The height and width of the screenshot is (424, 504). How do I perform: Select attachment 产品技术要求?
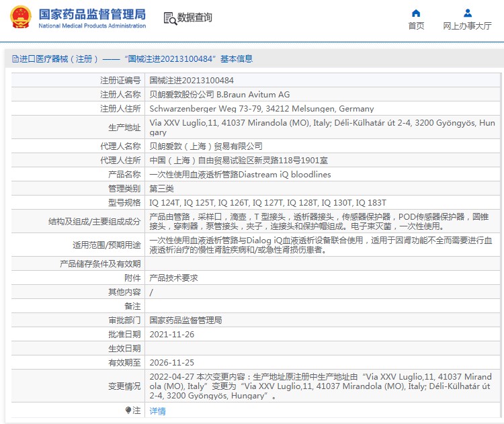(x=173, y=278)
